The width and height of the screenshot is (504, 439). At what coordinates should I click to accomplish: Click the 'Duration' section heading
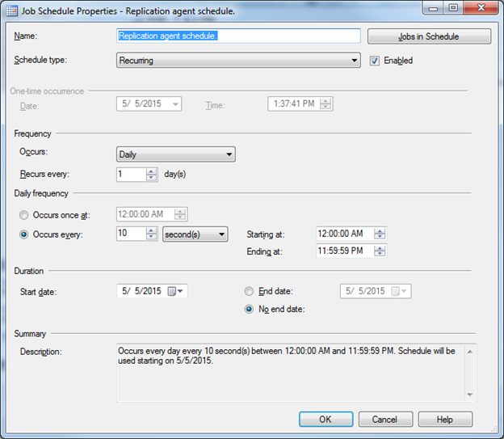29,271
